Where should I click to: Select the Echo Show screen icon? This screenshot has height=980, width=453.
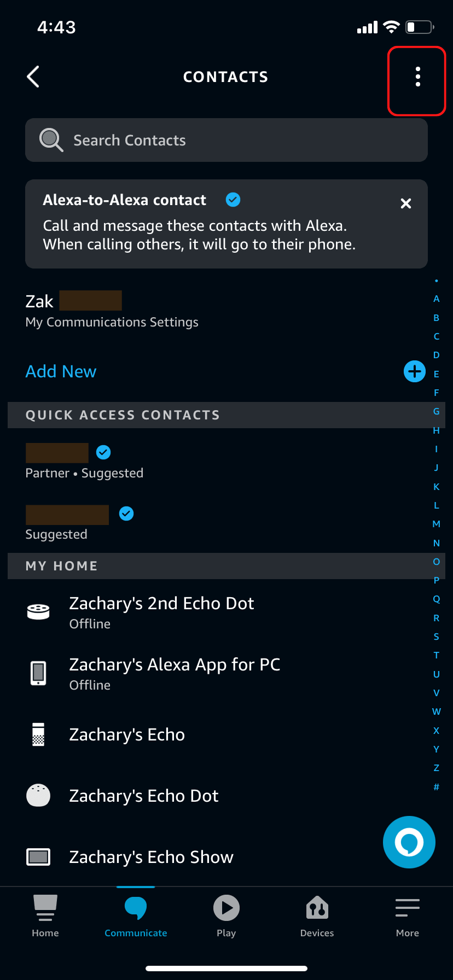point(38,857)
